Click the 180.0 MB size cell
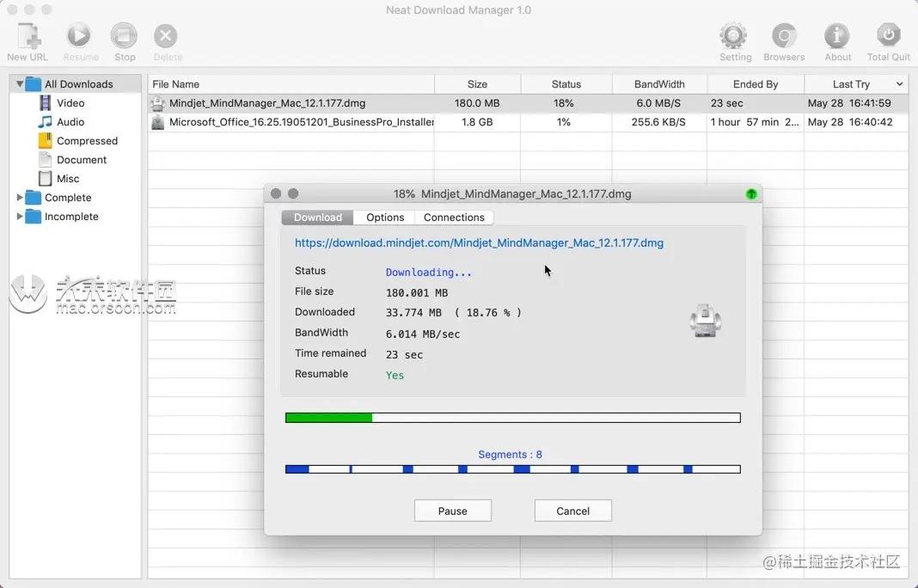The image size is (918, 588). [x=477, y=103]
